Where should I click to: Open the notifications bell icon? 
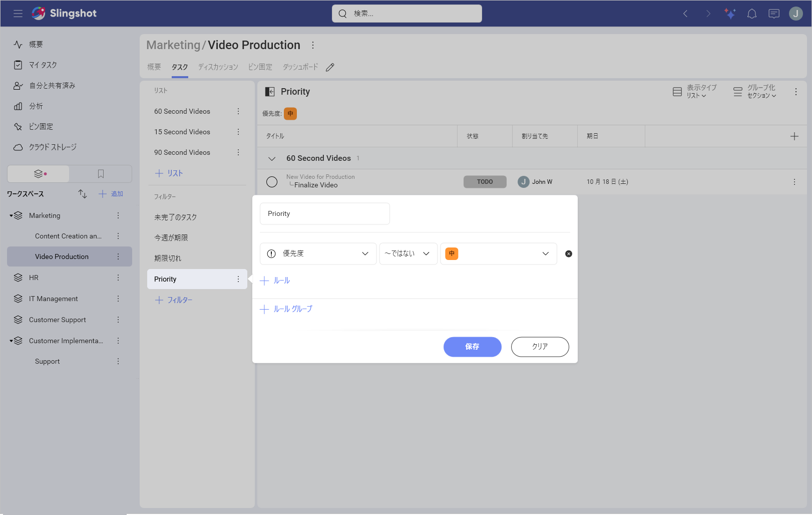[x=751, y=14]
